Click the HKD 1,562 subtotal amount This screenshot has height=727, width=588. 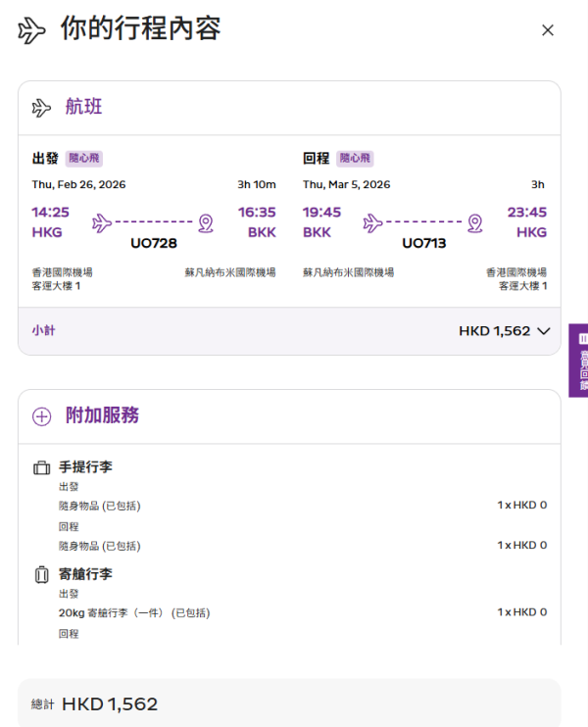[x=494, y=331]
